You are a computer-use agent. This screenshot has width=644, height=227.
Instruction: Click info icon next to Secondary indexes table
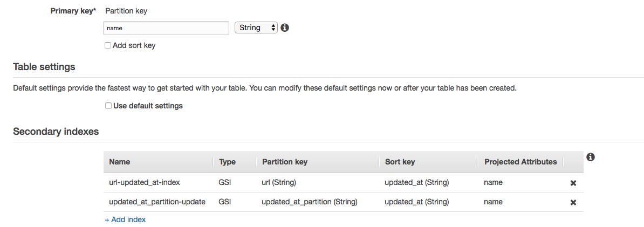click(591, 157)
